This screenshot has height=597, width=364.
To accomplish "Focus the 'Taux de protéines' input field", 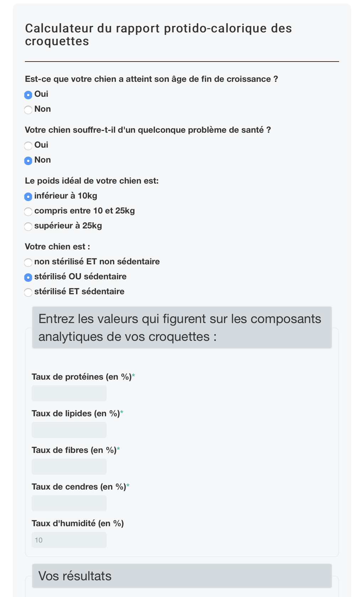I will (x=69, y=393).
